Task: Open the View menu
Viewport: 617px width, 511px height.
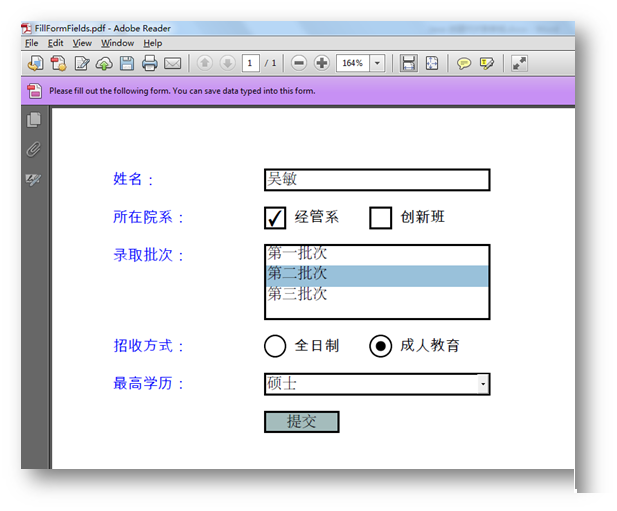Action: pyautogui.click(x=82, y=43)
